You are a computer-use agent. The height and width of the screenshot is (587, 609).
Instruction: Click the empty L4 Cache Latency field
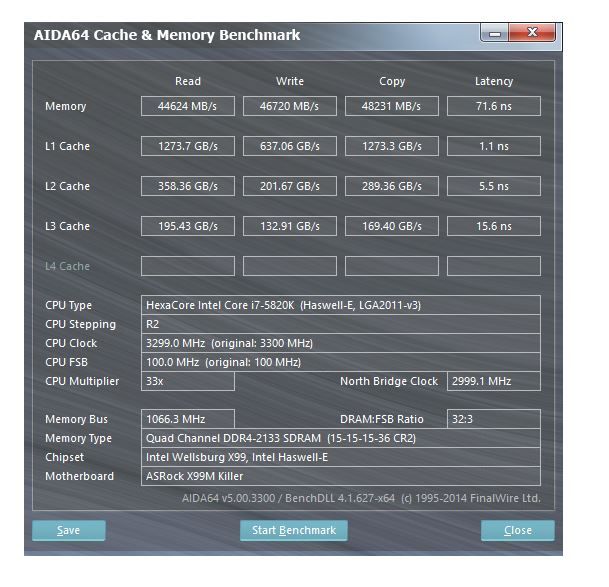(x=494, y=266)
